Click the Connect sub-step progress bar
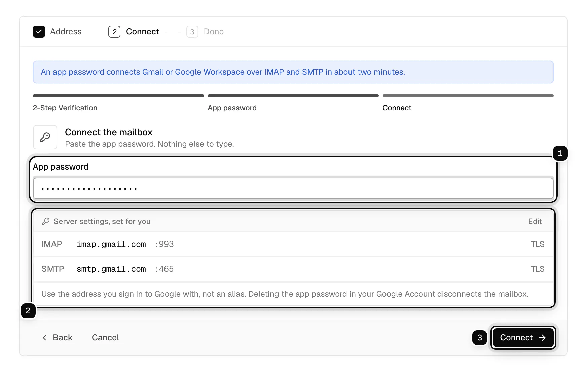 (468, 96)
